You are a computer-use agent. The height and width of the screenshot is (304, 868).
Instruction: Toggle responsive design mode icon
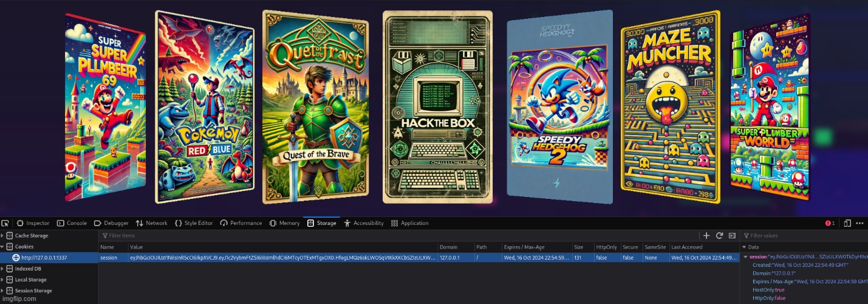coord(847,223)
